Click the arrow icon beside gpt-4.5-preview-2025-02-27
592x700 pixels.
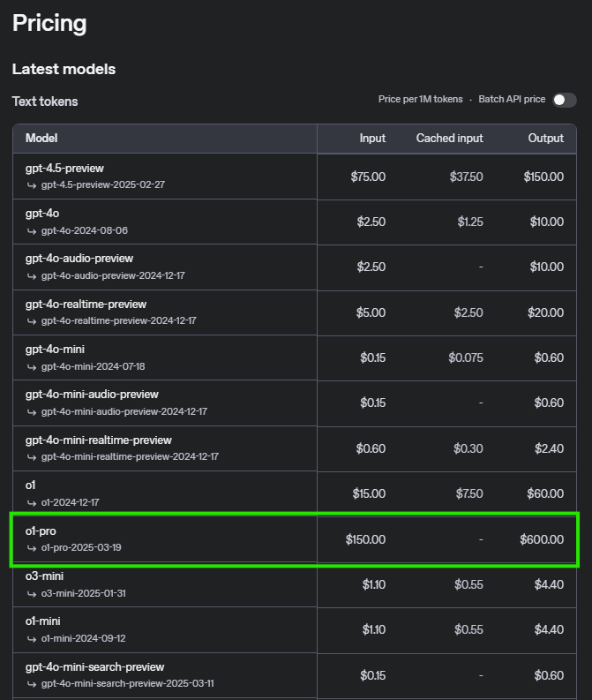[32, 185]
